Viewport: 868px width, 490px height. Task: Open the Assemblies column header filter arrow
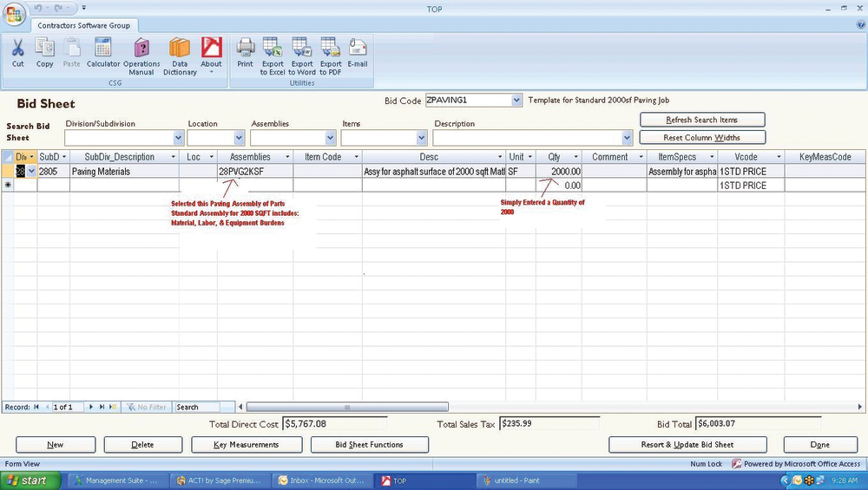[287, 157]
